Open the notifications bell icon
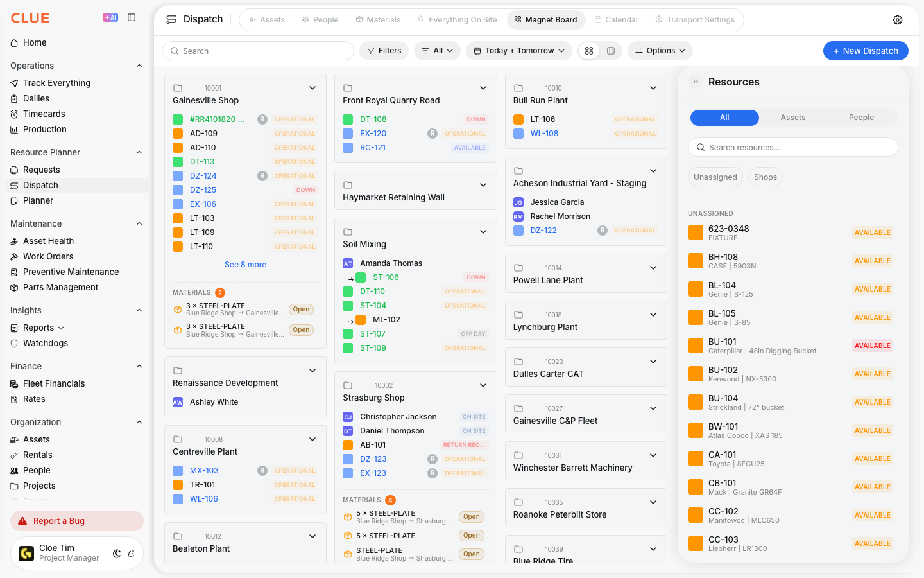924x578 pixels. click(x=131, y=553)
